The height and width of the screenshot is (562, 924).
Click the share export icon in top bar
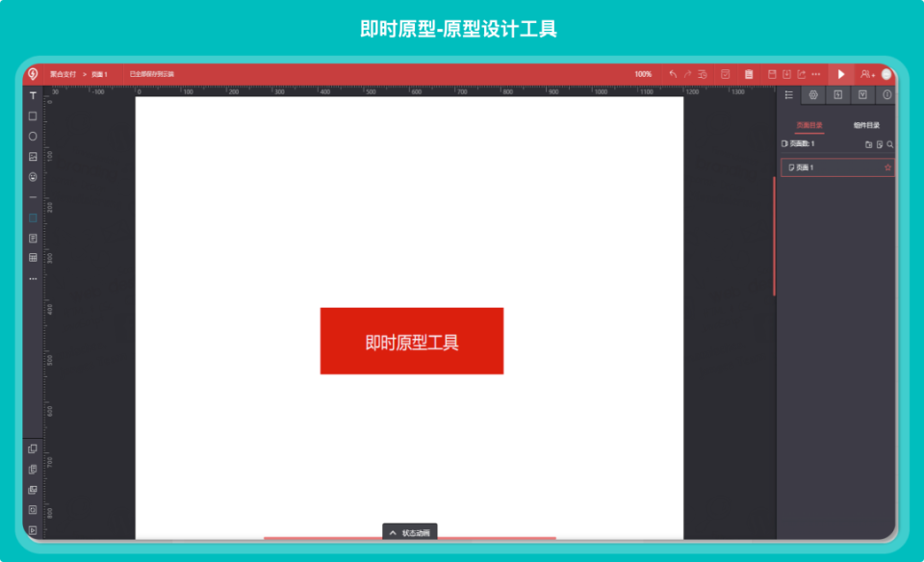coord(802,74)
